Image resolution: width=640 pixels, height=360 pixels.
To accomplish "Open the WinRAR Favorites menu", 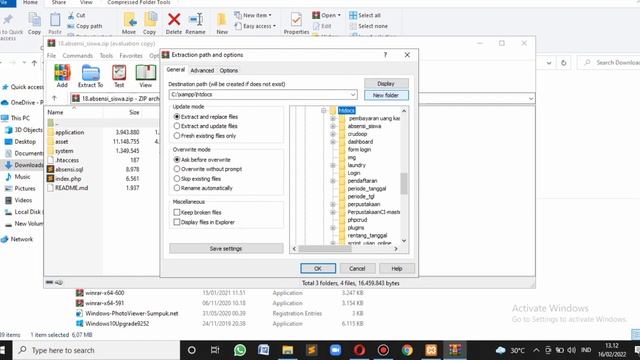I will 131,56.
